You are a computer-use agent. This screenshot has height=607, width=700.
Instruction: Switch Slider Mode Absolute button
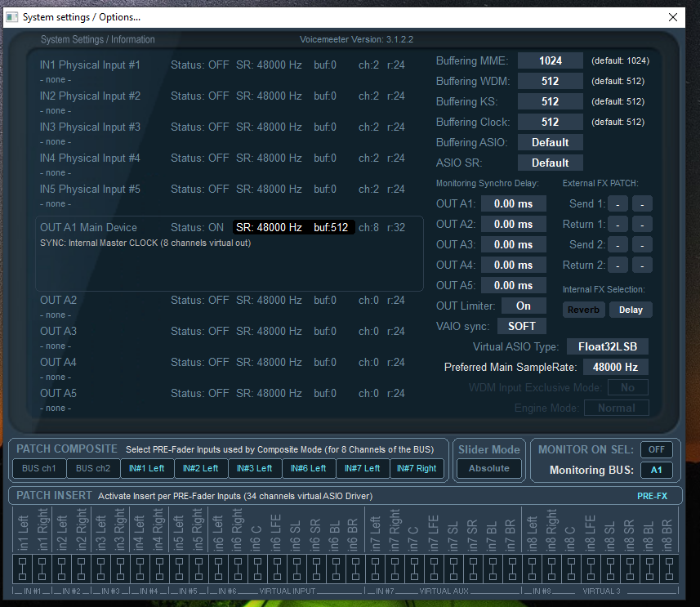(x=488, y=469)
